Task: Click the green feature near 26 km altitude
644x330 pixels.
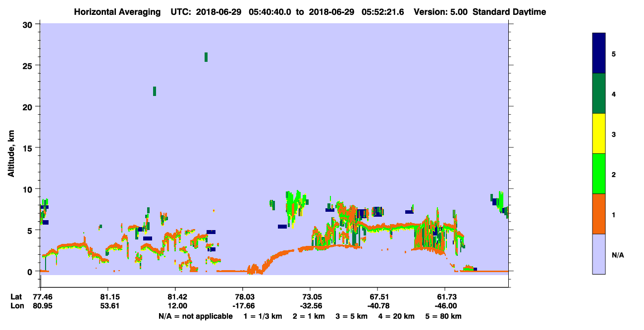Action: pos(206,57)
